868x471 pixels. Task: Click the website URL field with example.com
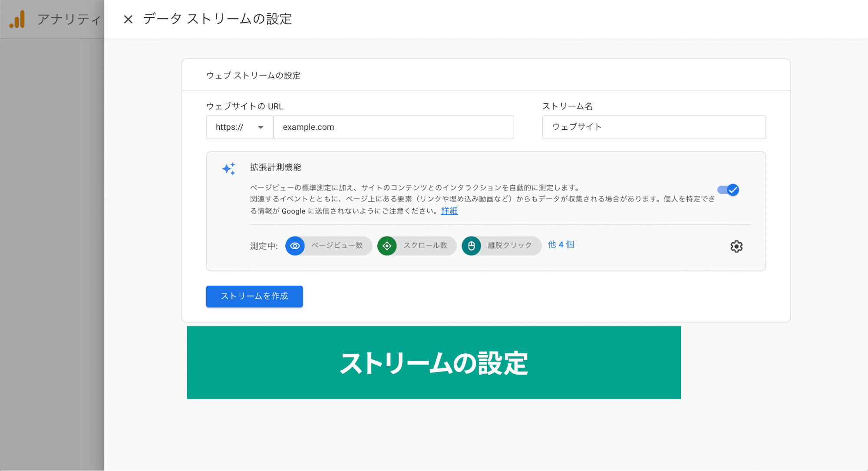pyautogui.click(x=394, y=127)
